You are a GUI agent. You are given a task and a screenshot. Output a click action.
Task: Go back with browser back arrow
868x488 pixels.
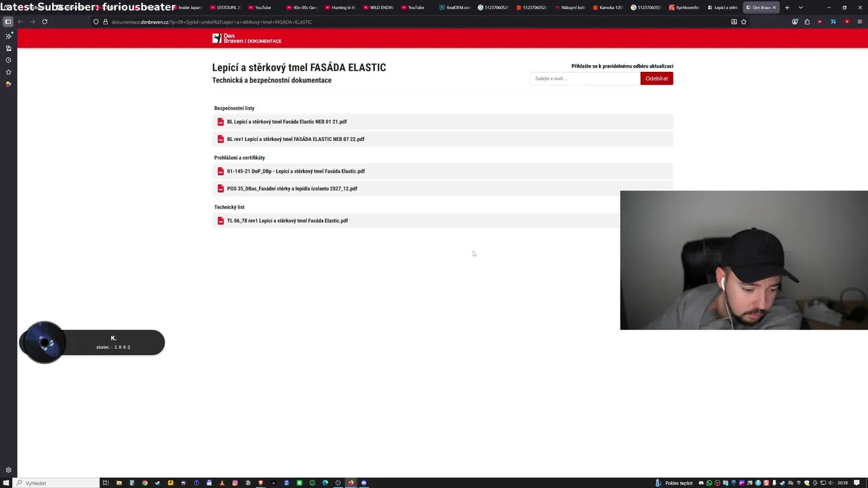point(20,22)
